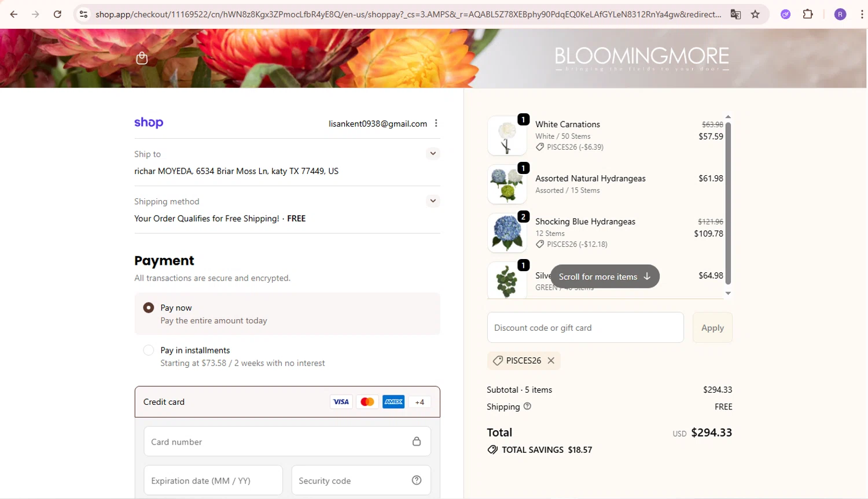Click the $294.33 total amount

pyautogui.click(x=711, y=433)
